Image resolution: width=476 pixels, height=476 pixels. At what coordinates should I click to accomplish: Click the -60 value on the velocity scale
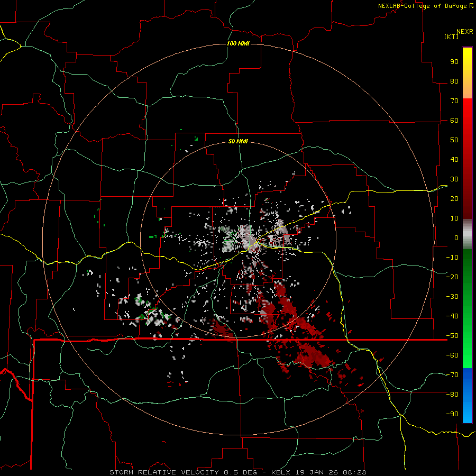coord(452,355)
